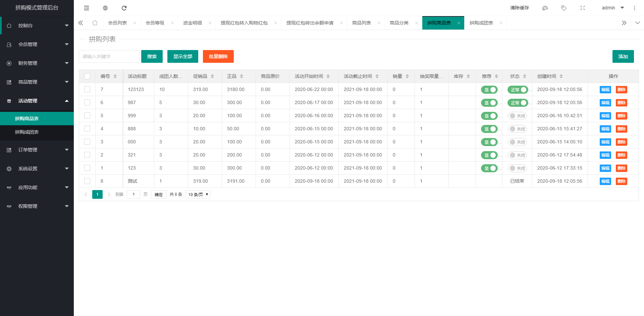Open 拼购成团表 in the sidebar

[x=27, y=132]
